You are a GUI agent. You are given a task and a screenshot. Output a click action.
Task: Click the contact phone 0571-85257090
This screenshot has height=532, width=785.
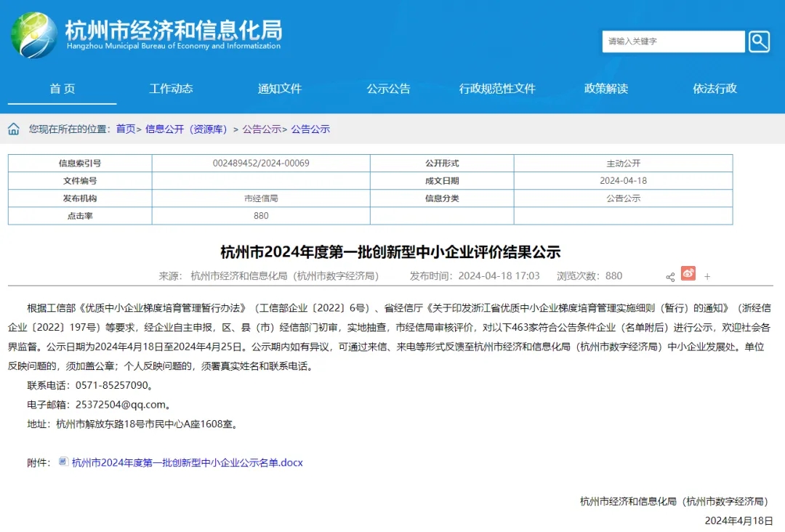pyautogui.click(x=112, y=385)
